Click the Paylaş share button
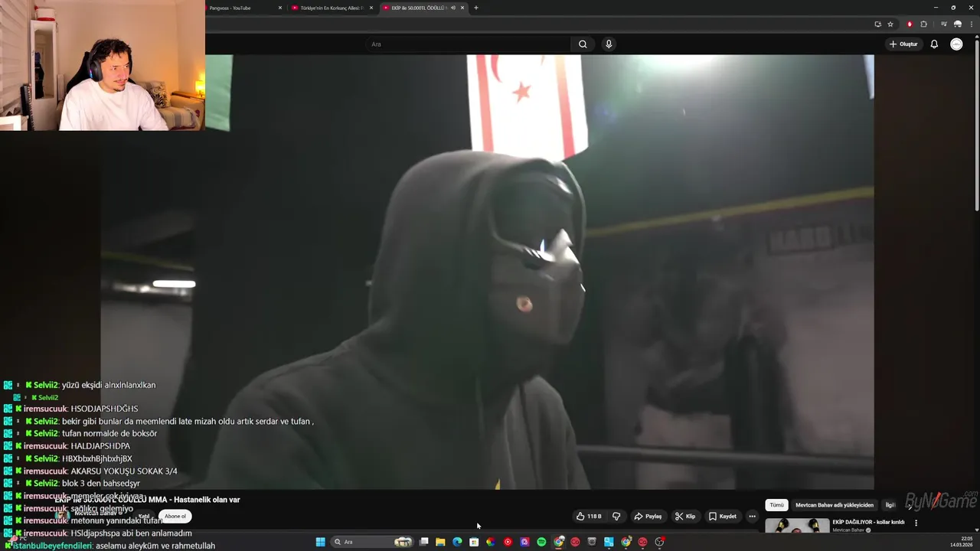 648,517
